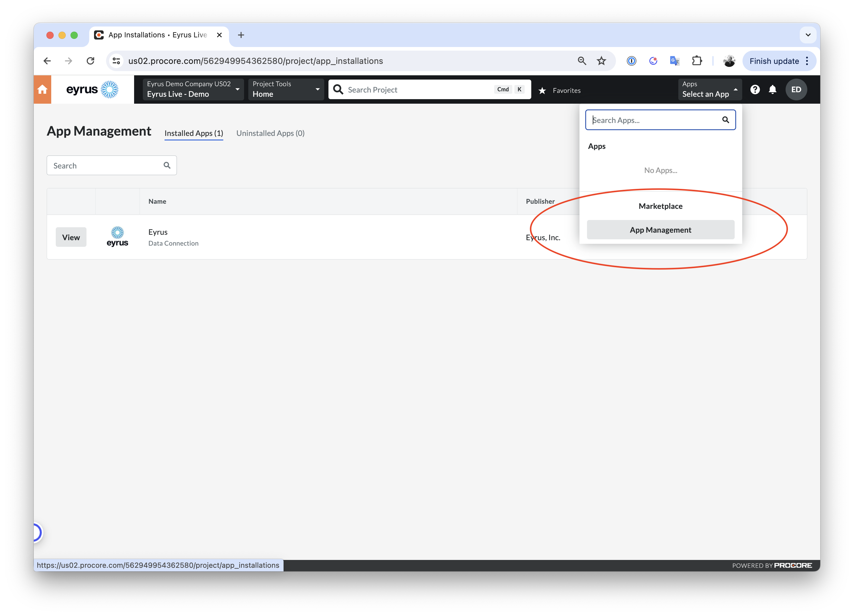Click the orange Home icon
The width and height of the screenshot is (854, 616).
point(42,90)
